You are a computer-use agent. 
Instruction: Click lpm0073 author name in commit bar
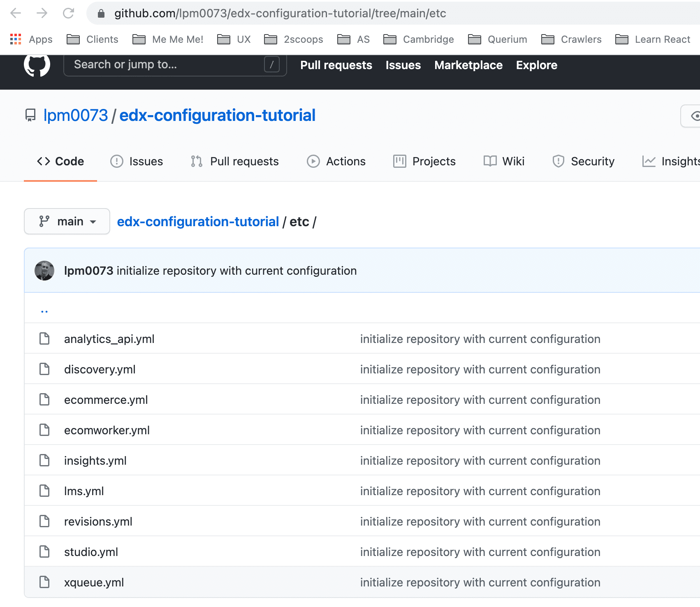[x=88, y=271]
